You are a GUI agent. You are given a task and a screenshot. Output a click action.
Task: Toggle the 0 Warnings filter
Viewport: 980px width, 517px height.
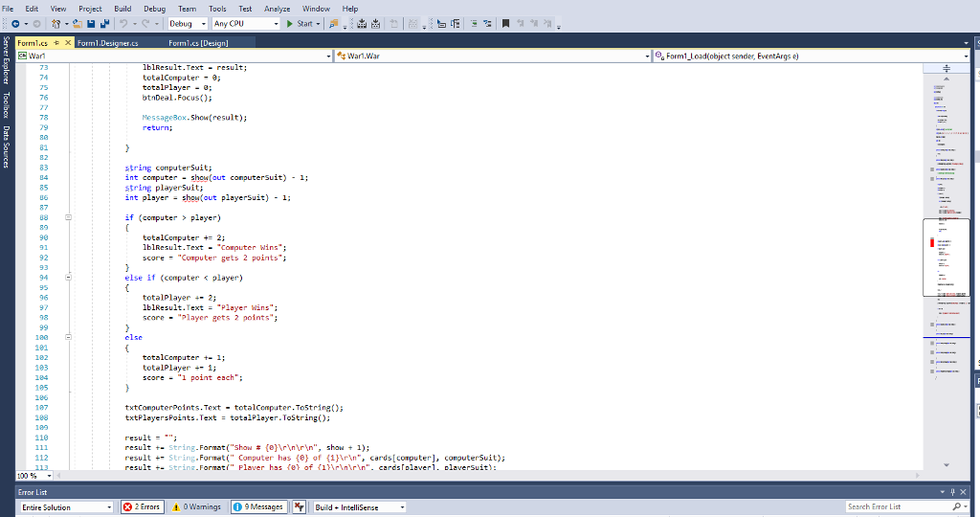[x=197, y=507]
